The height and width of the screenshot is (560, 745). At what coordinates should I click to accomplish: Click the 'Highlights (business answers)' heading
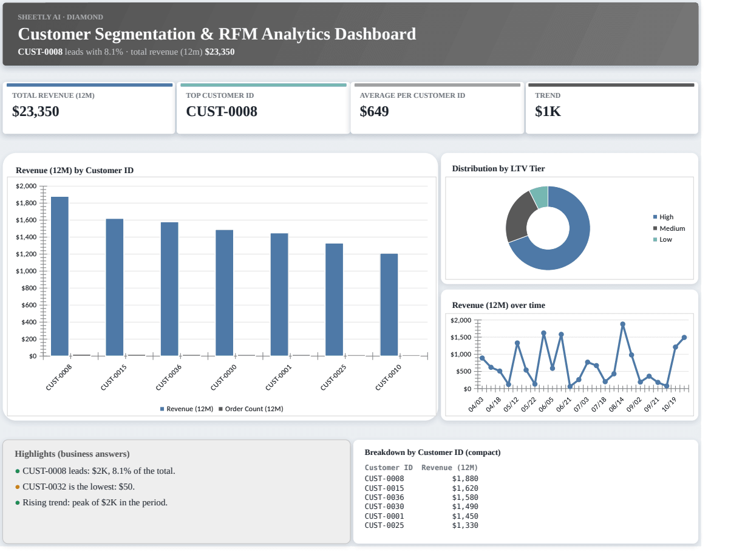(x=72, y=454)
